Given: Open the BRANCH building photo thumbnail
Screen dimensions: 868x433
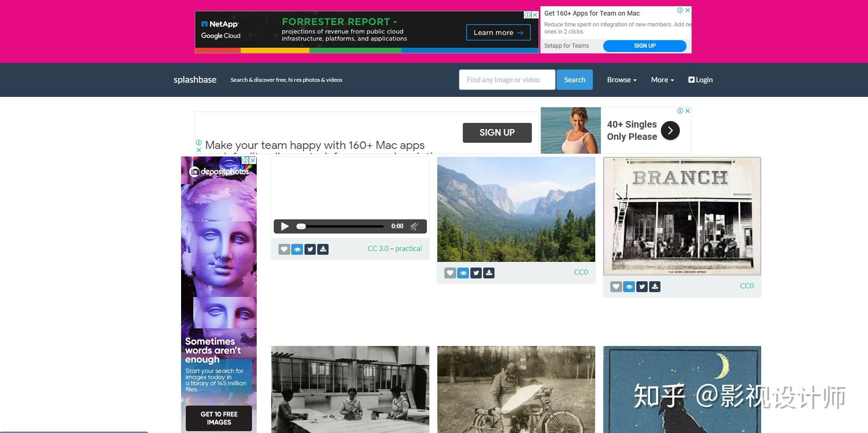Looking at the screenshot, I should click(x=682, y=216).
